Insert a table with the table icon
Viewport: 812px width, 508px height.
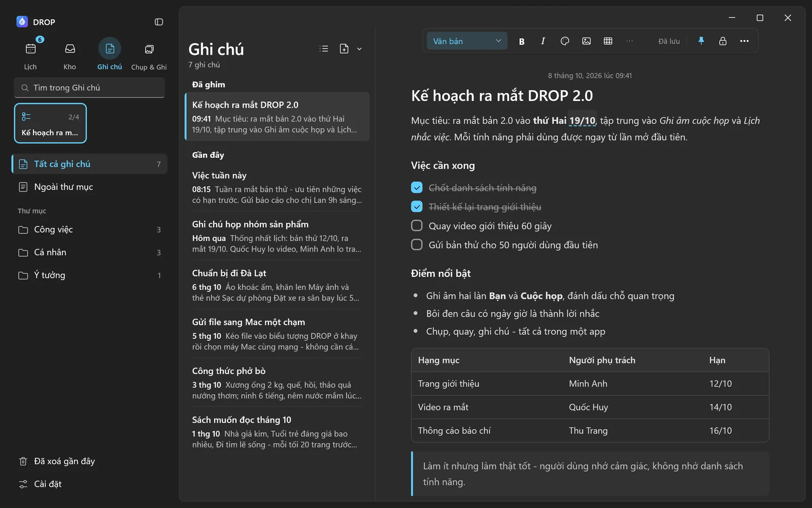coord(608,41)
